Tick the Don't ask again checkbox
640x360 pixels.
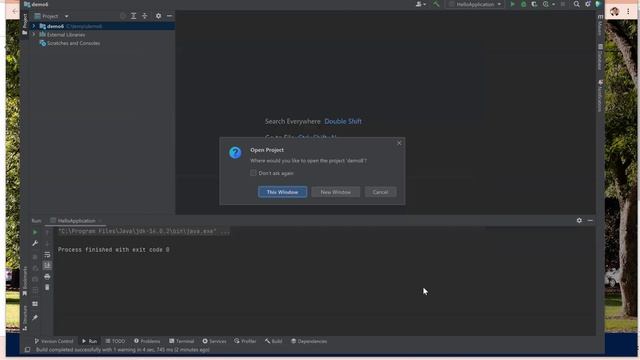click(253, 173)
